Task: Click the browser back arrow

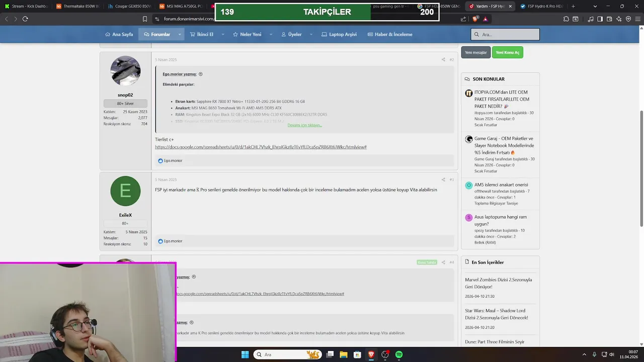Action: (x=7, y=19)
